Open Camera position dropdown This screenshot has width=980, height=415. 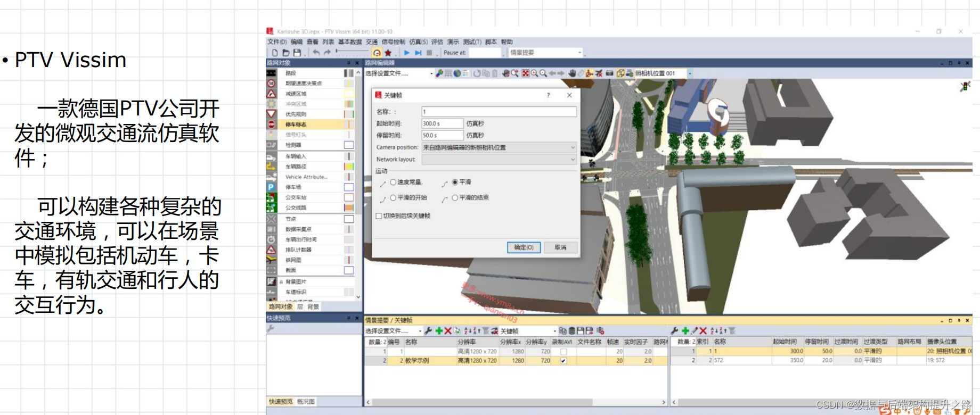(x=499, y=147)
